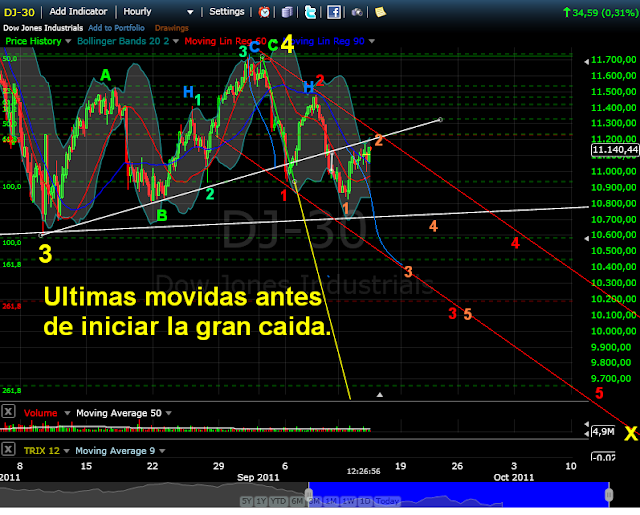Image resolution: width=640 pixels, height=515 pixels.
Task: Share the chart on Facebook
Action: click(334, 12)
